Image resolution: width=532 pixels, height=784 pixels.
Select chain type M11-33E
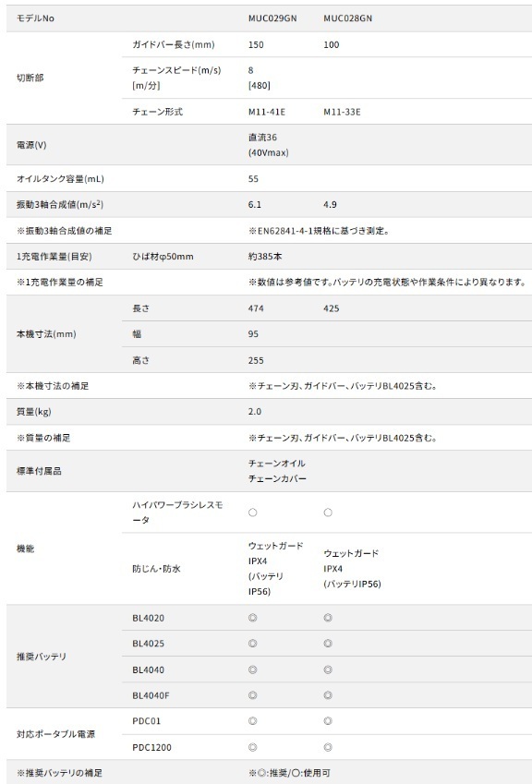point(342,112)
